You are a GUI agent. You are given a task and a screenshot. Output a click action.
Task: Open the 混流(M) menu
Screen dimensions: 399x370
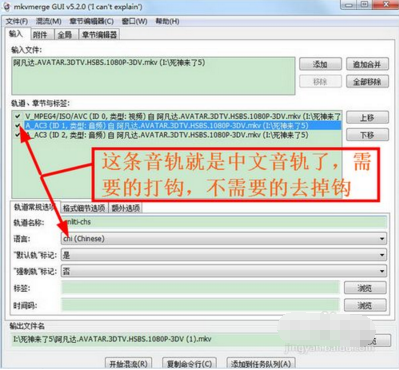pos(49,21)
